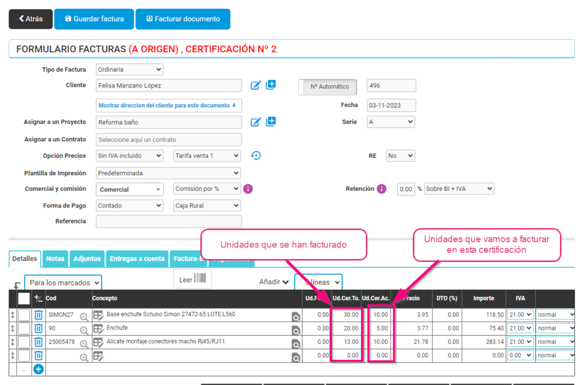Image resolution: width=588 pixels, height=385 pixels.
Task: Click the add new project plus icon
Action: click(x=271, y=121)
